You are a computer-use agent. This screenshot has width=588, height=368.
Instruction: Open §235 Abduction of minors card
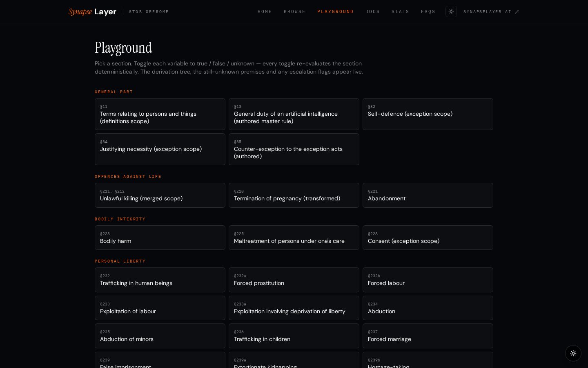click(x=160, y=336)
